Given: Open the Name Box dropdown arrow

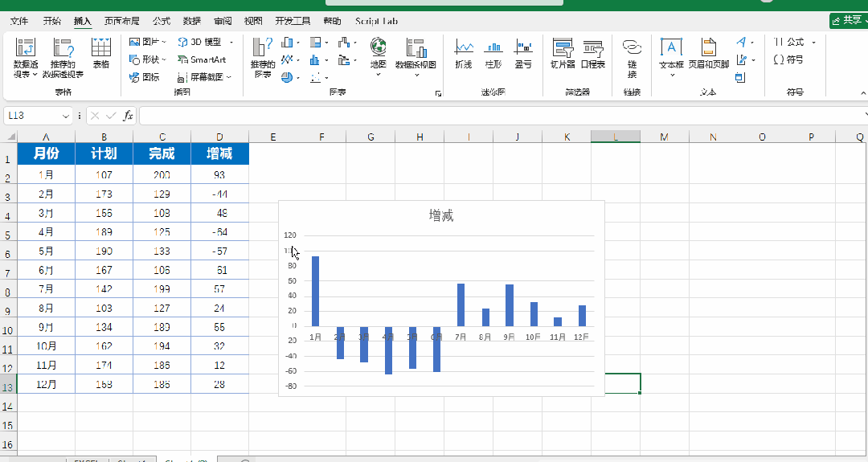Looking at the screenshot, I should click(x=66, y=116).
